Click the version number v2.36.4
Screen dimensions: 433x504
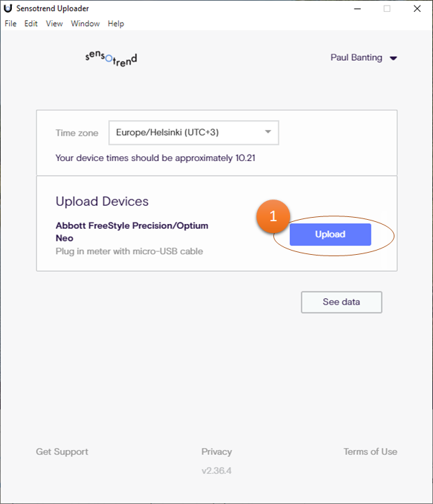(x=216, y=470)
